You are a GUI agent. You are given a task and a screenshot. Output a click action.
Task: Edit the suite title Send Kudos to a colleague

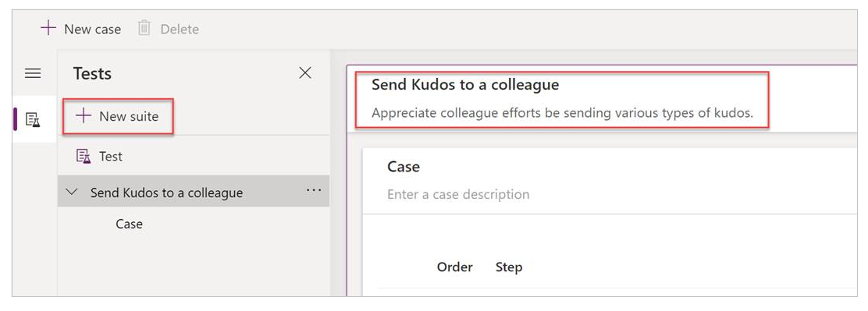(x=465, y=85)
